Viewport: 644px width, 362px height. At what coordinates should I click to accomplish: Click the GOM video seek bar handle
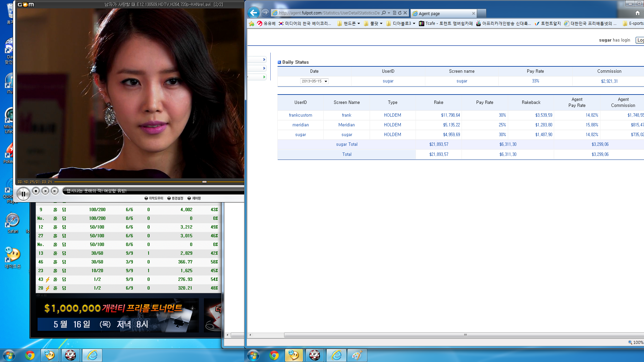pos(204,182)
